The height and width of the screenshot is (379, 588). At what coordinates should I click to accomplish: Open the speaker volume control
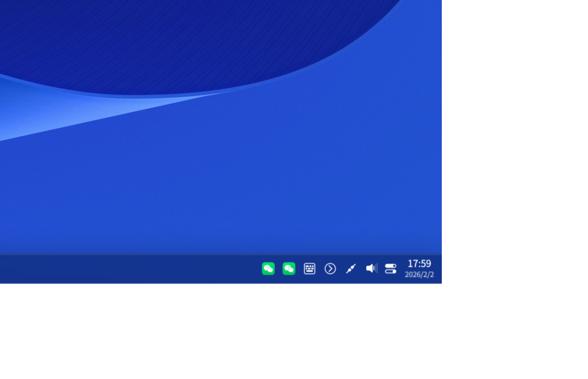pos(371,268)
